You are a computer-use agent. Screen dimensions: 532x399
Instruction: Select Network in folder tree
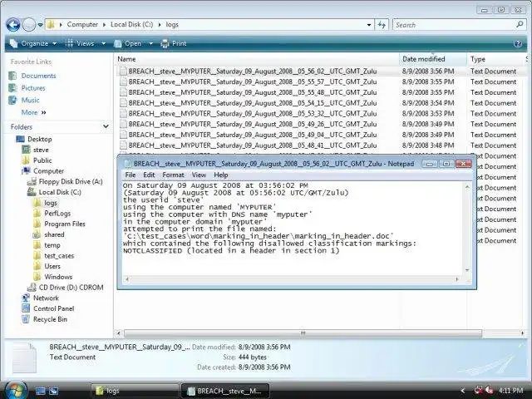pos(46,298)
